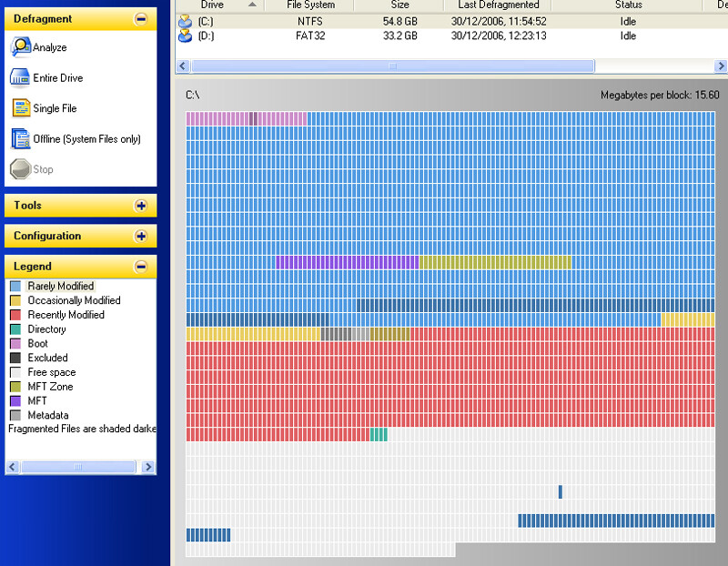Expand the Tools panel
The image size is (728, 566).
[140, 206]
